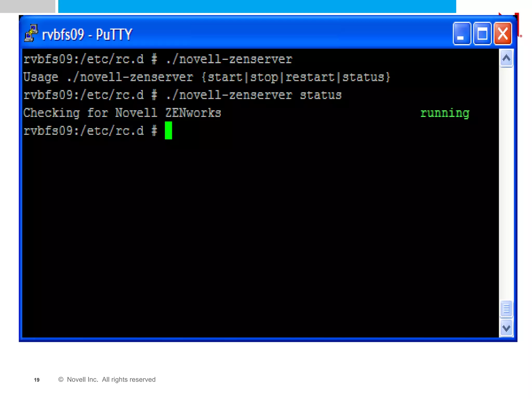Image resolution: width=532 pixels, height=399 pixels.
Task: Click 'Checking for Novell ZENworks' output text
Action: pyautogui.click(x=122, y=113)
